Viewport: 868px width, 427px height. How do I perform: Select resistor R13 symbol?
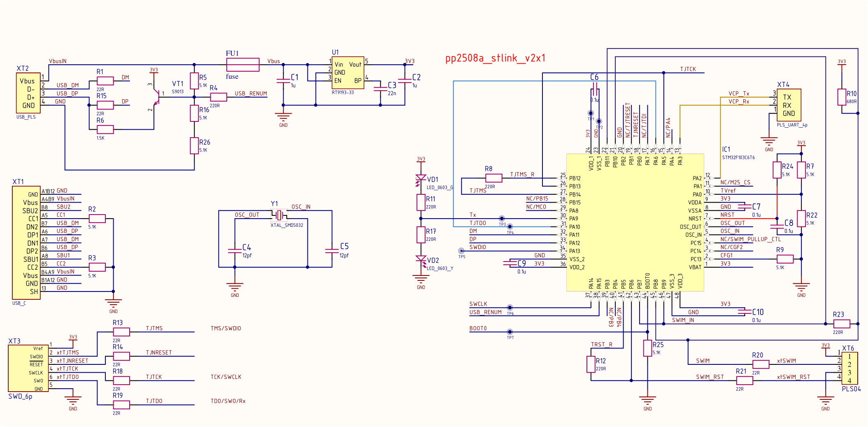click(121, 332)
